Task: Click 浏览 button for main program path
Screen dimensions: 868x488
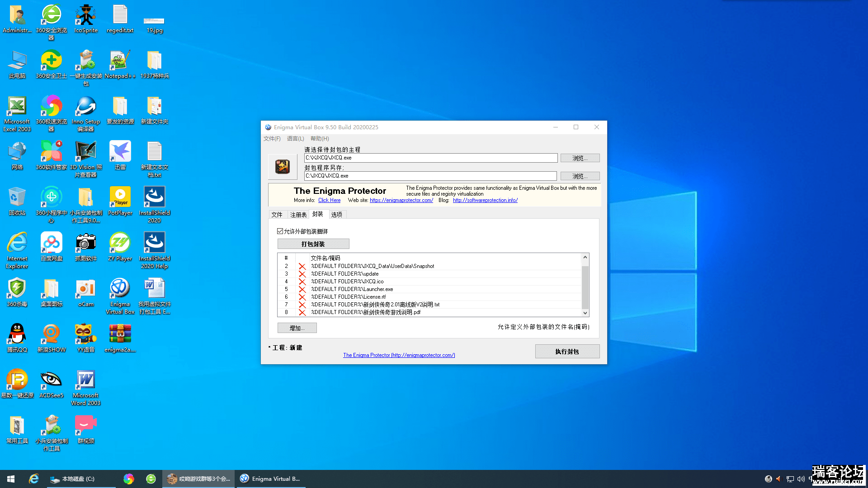Action: 580,158
